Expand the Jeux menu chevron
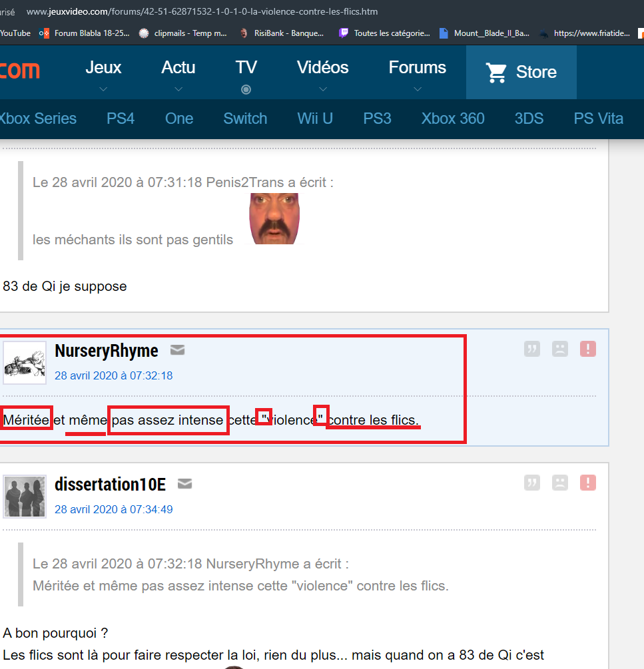 (103, 89)
